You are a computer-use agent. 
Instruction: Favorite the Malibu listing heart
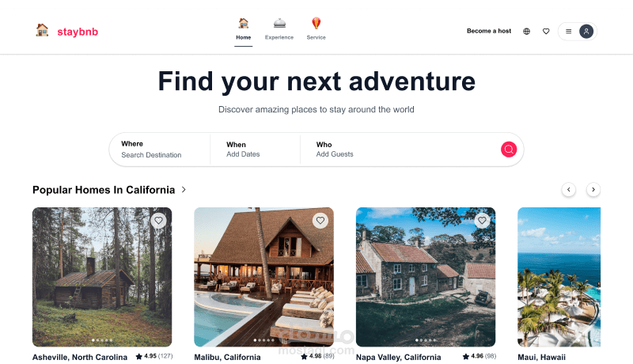[320, 221]
